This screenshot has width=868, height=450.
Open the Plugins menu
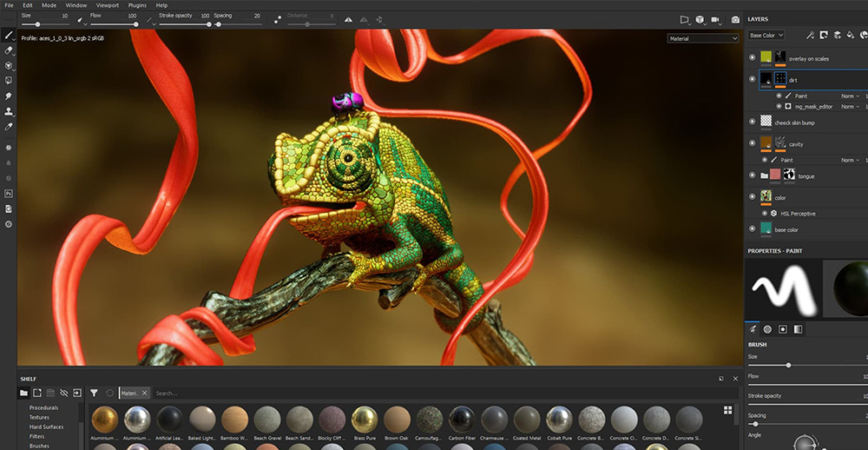click(137, 5)
